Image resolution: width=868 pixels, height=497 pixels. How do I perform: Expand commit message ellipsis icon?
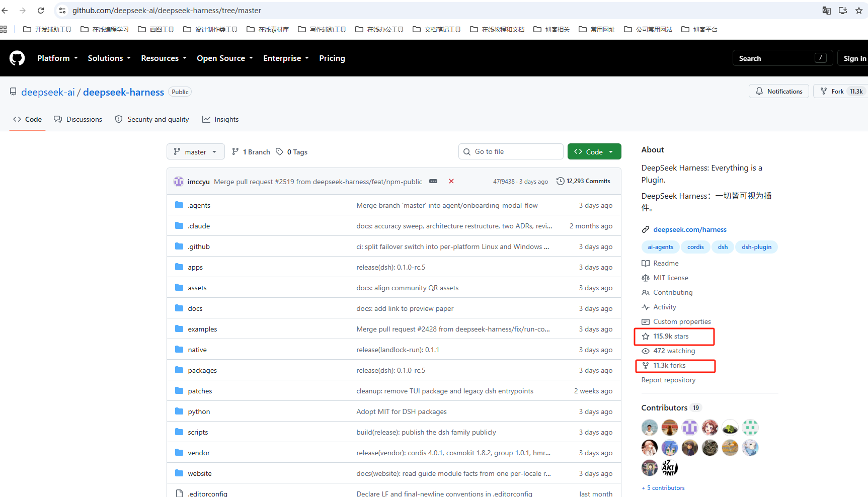(x=433, y=181)
